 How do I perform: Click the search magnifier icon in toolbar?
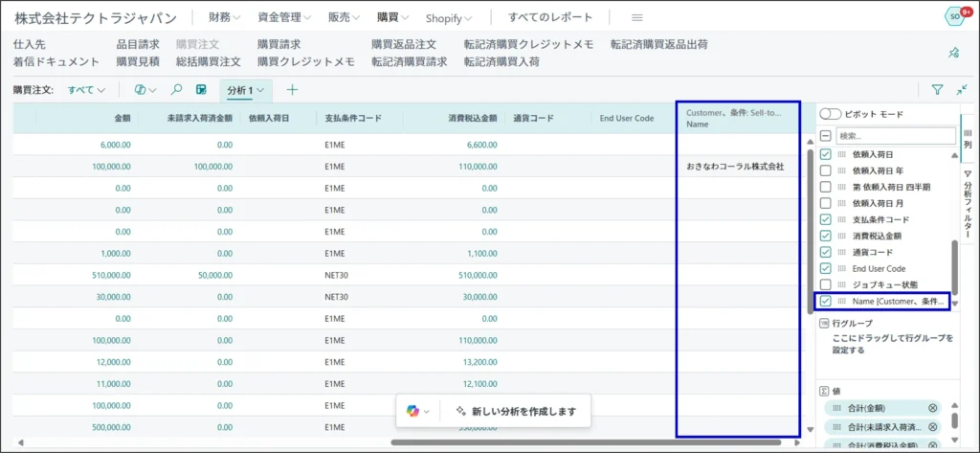[x=176, y=90]
